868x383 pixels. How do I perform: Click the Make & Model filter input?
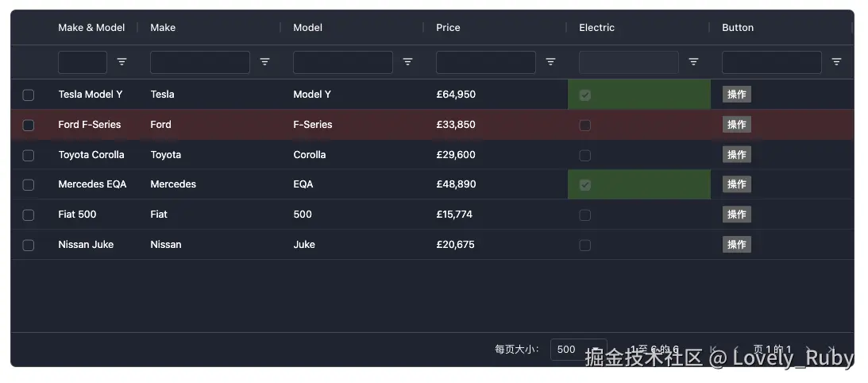(83, 62)
